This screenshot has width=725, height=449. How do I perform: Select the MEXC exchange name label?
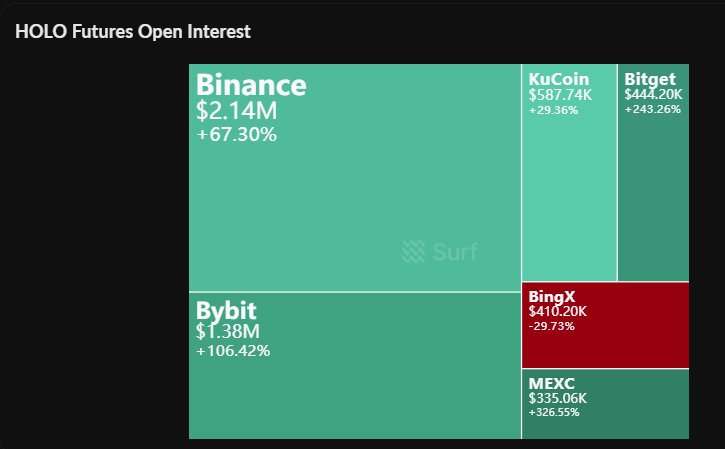pos(552,383)
